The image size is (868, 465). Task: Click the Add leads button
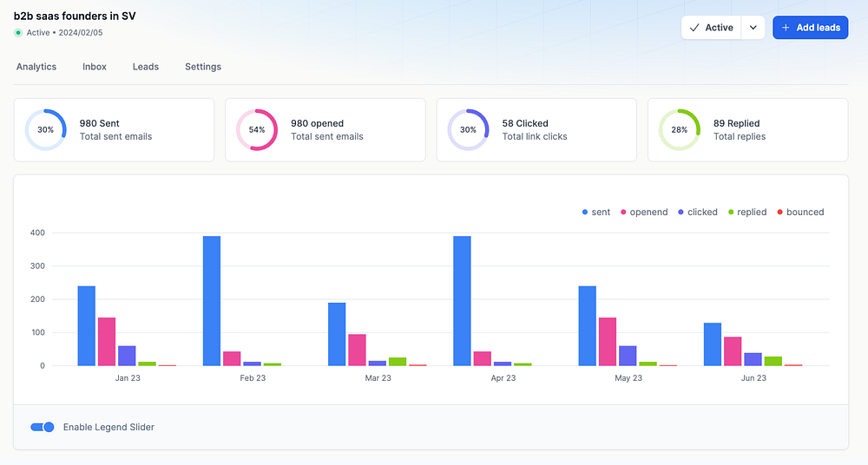[811, 27]
